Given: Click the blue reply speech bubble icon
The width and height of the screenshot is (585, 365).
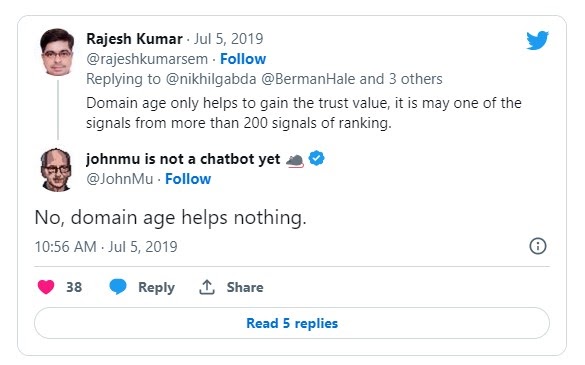Looking at the screenshot, I should click(118, 287).
